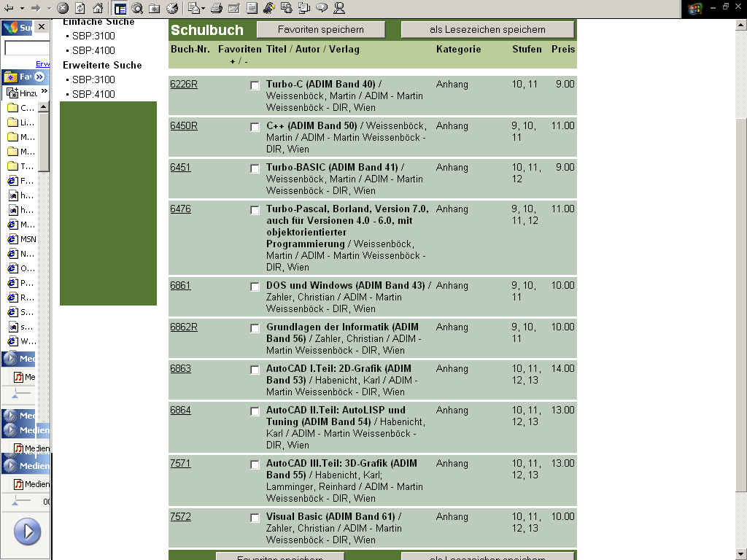Image resolution: width=747 pixels, height=560 pixels.
Task: Click top als Lesezeichen speichern button
Action: 487,29
